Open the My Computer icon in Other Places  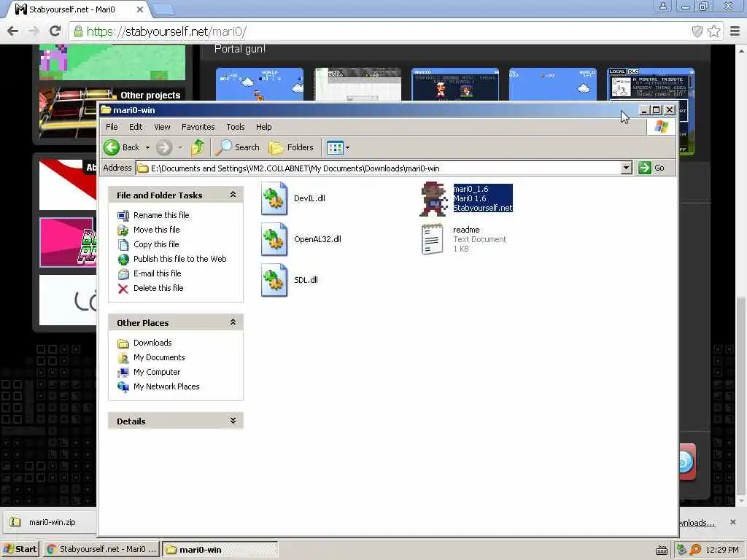coord(123,373)
